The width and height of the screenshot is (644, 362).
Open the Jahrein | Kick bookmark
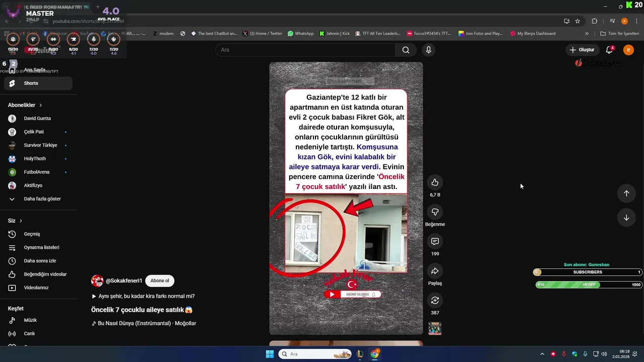335,34
